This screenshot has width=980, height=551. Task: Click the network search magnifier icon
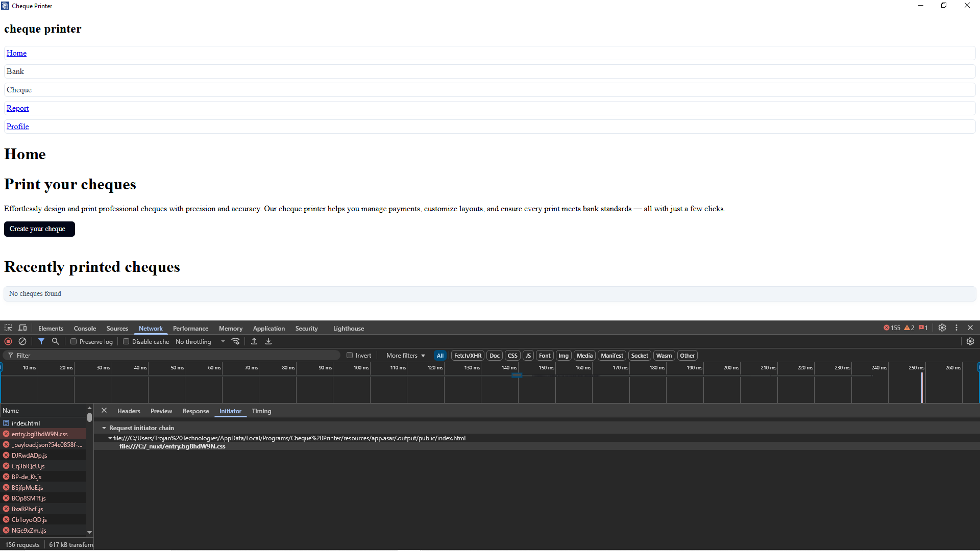[x=56, y=341]
